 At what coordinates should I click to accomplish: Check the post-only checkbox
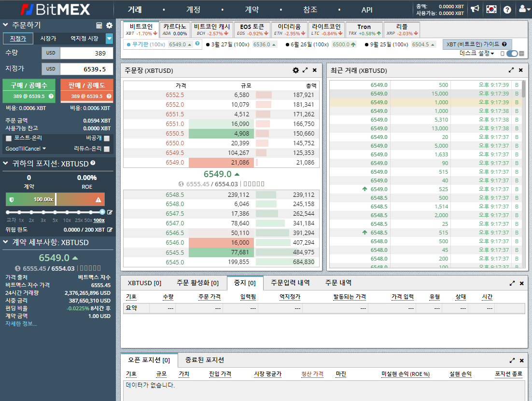[x=9, y=138]
